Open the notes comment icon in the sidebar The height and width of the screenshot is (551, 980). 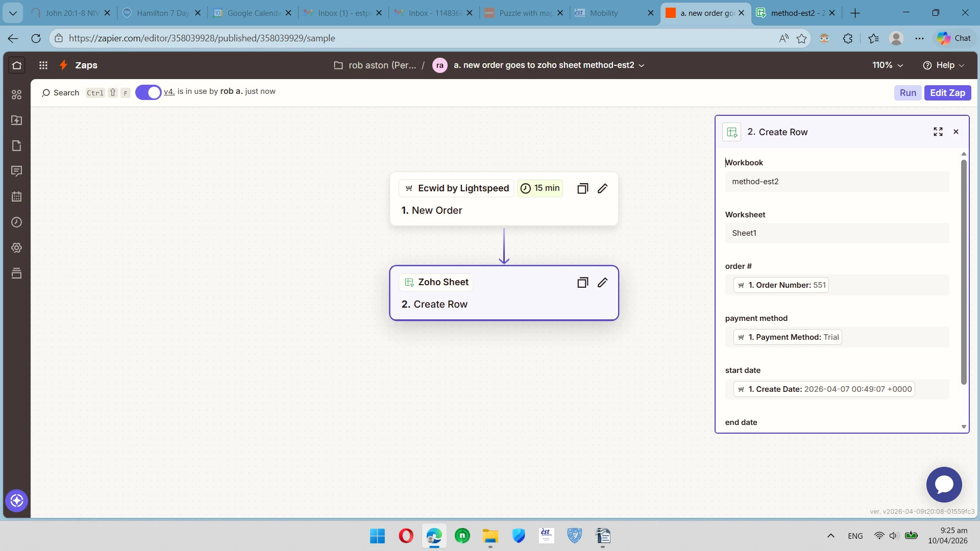pyautogui.click(x=17, y=171)
